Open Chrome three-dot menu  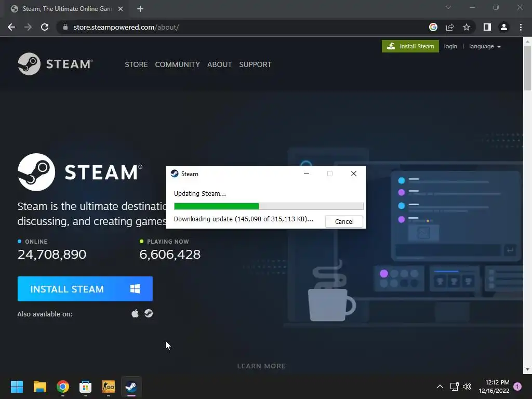521,27
